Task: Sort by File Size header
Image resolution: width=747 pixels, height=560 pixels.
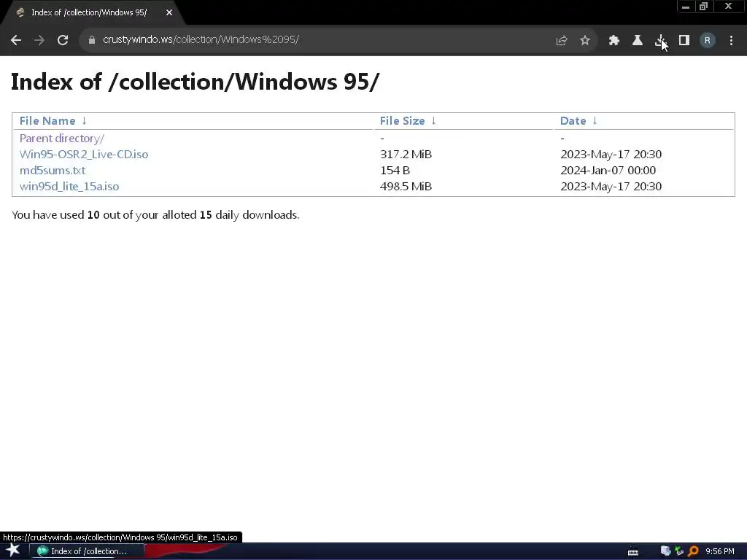Action: [402, 121]
